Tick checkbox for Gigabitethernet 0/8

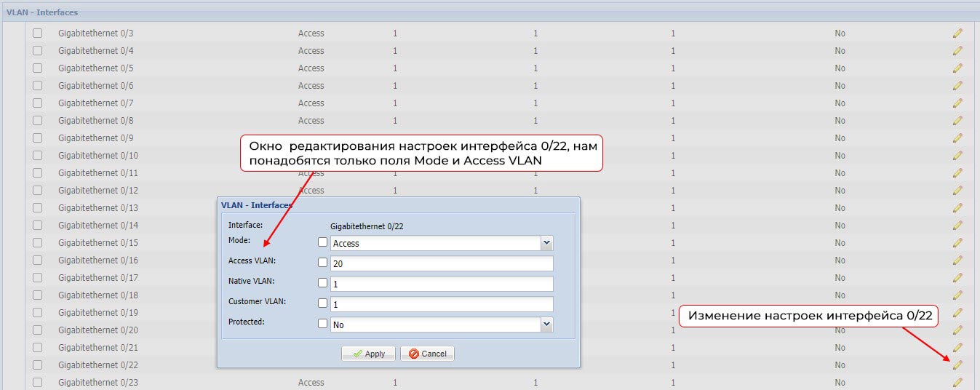(x=38, y=121)
